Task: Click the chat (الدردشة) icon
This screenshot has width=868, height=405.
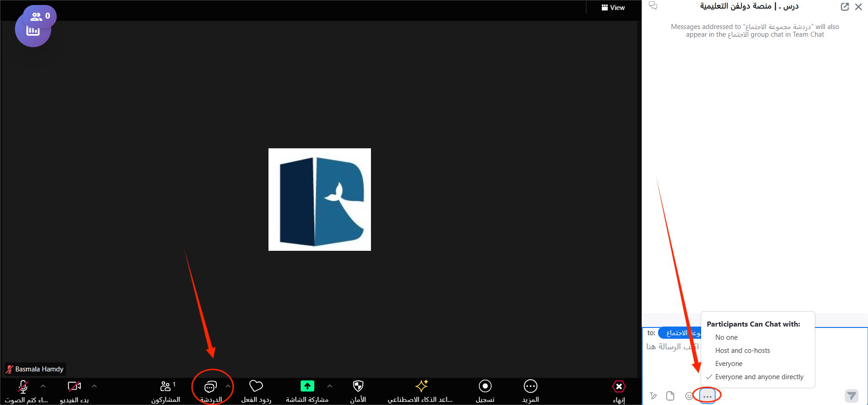Action: [210, 387]
